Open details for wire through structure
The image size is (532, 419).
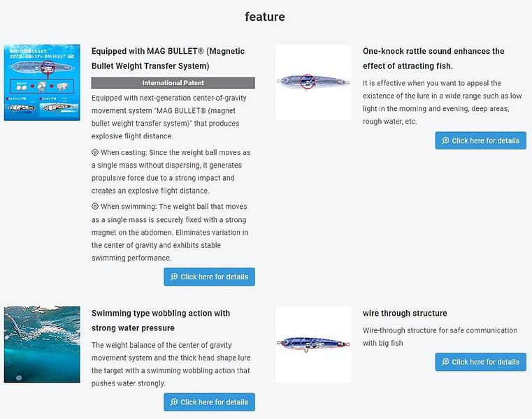click(x=481, y=362)
